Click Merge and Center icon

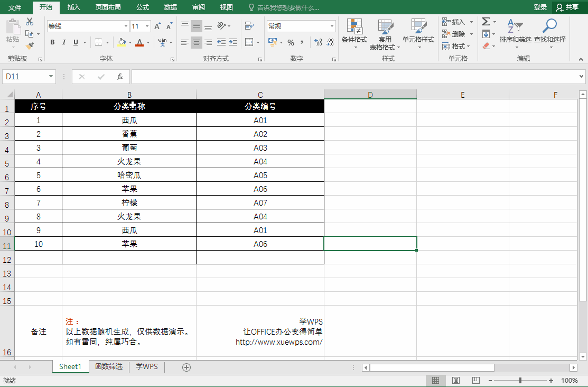(x=249, y=42)
